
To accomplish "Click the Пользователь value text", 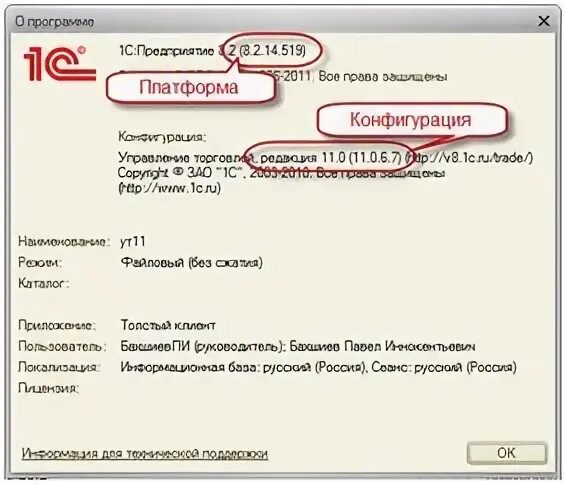I will 298,346.
